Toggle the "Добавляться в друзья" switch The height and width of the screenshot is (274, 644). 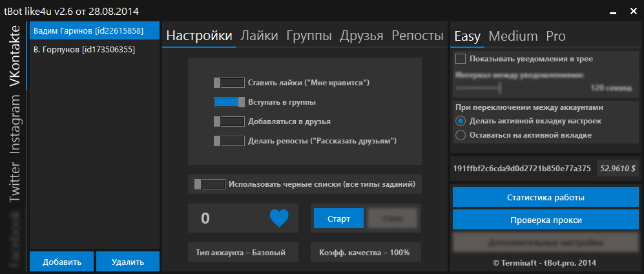click(x=229, y=121)
